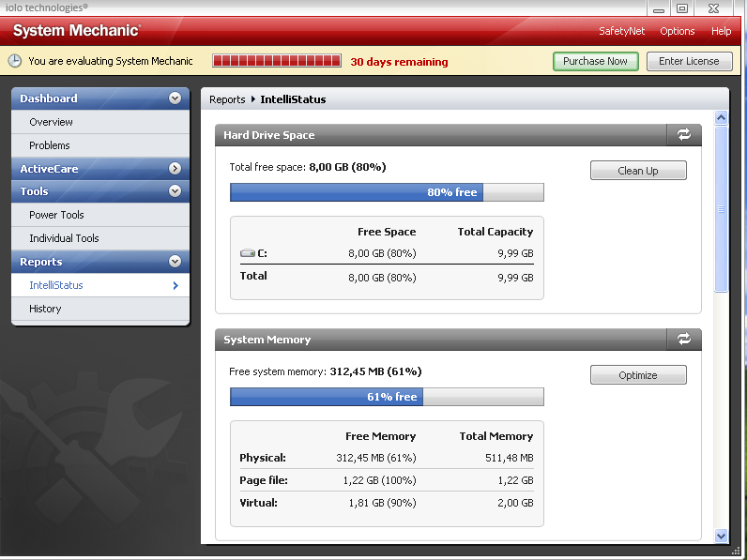Open Individual Tools
This screenshot has height=560, width=747.
100,238
